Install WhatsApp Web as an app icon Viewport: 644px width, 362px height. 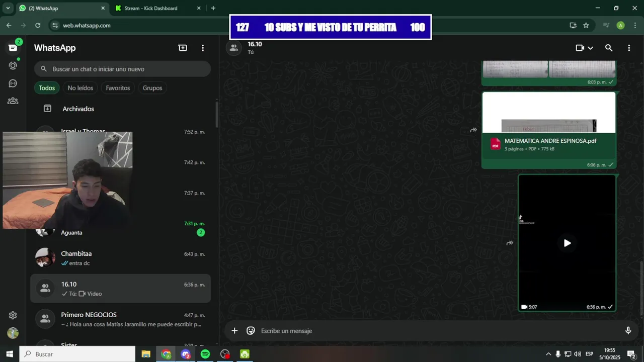[x=573, y=25]
